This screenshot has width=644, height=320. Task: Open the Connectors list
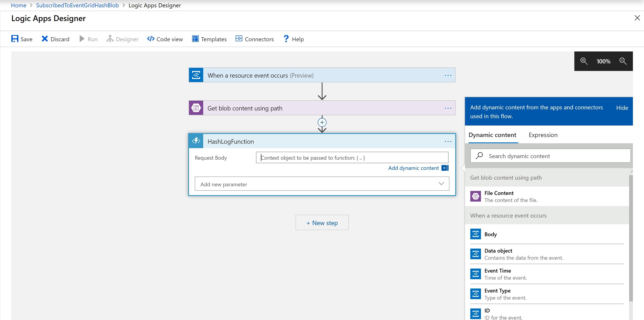[254, 39]
